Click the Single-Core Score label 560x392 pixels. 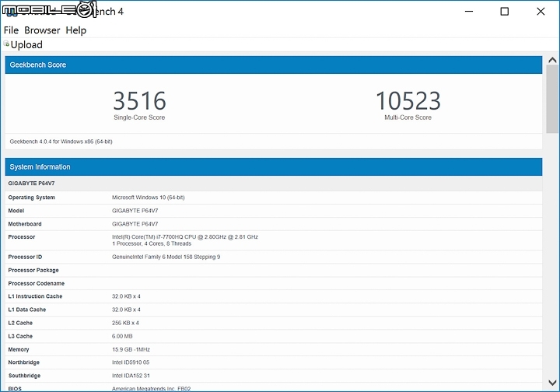[x=139, y=117]
